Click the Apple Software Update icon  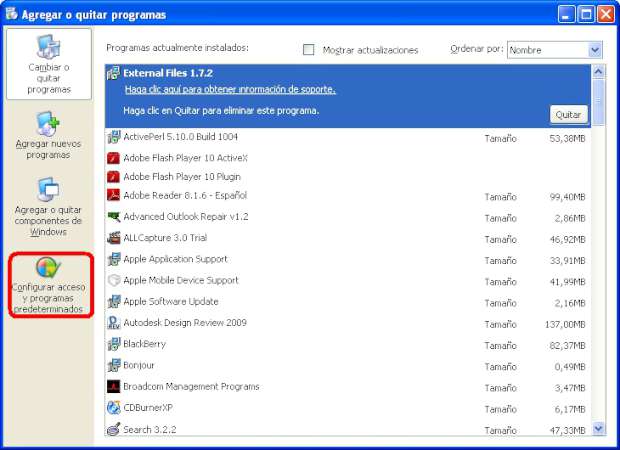(113, 301)
